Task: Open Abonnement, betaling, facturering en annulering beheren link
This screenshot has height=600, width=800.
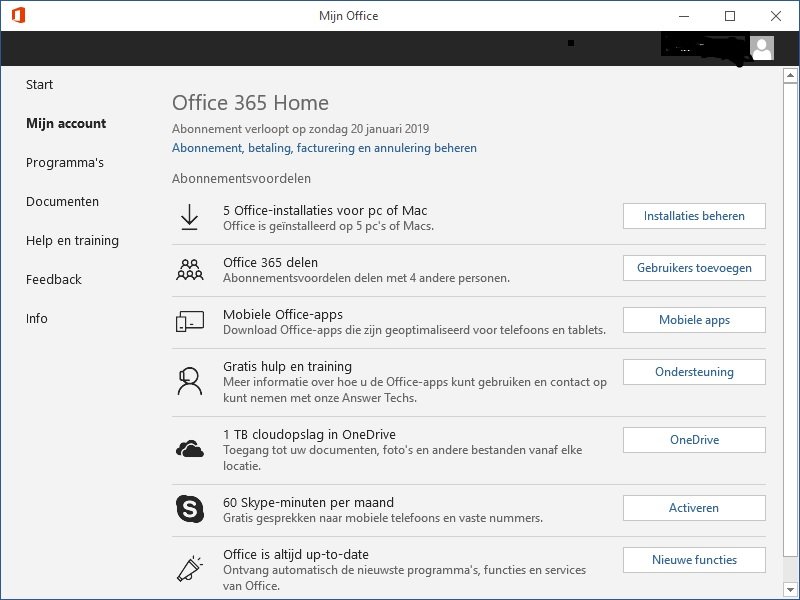Action: pyautogui.click(x=324, y=148)
